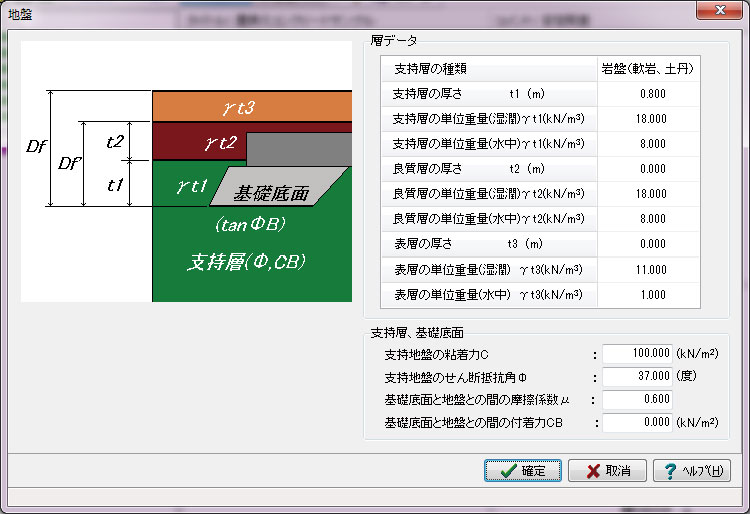Select 良質層の単位重量(水中) γt2 value 8.000
The width and height of the screenshot is (750, 515).
pos(649,219)
